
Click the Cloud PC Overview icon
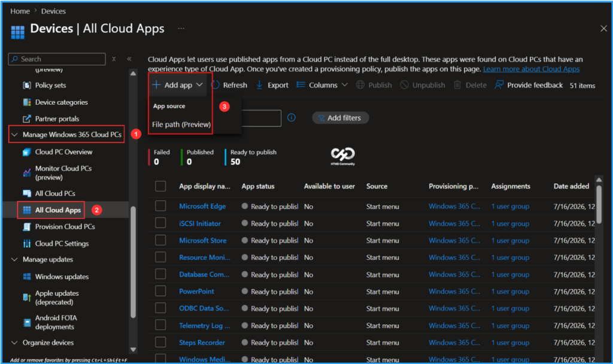[x=26, y=152]
